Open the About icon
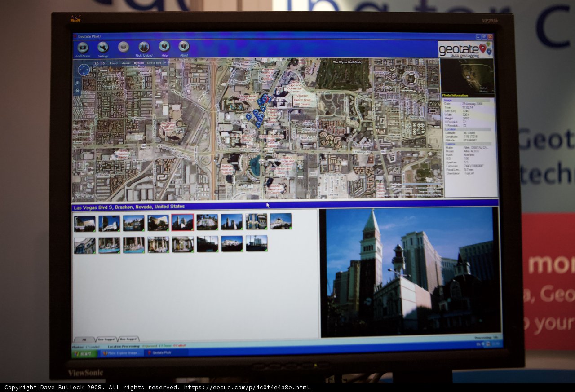The width and height of the screenshot is (575, 392). [x=184, y=46]
